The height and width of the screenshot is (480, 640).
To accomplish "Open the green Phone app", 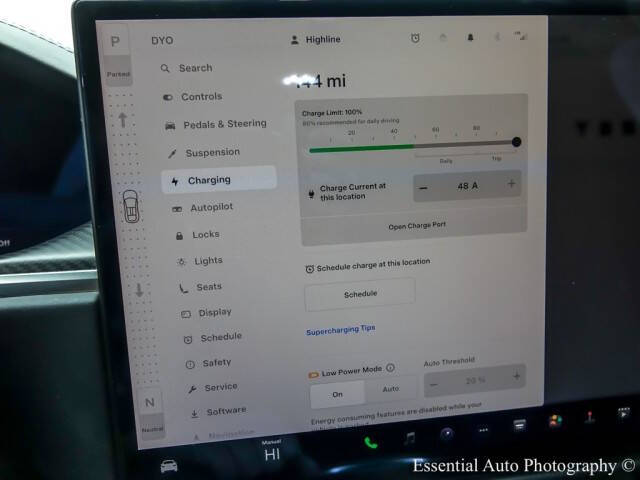I will 371,443.
